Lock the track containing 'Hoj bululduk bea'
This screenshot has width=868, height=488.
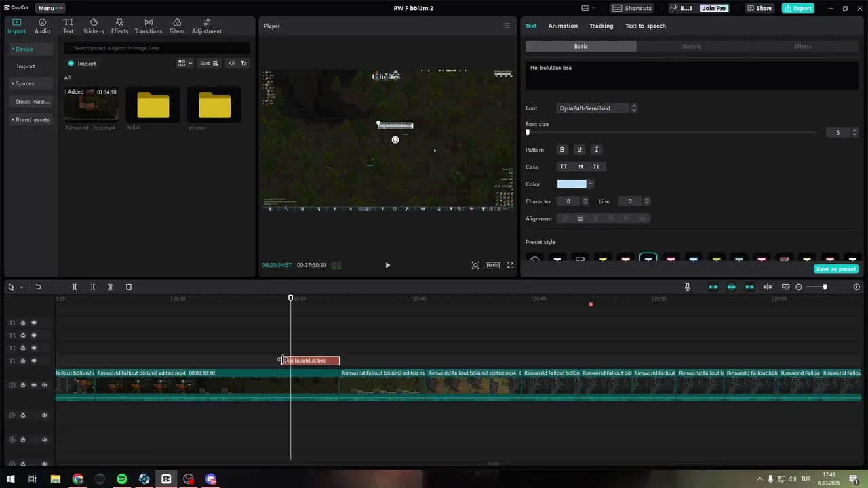point(22,361)
